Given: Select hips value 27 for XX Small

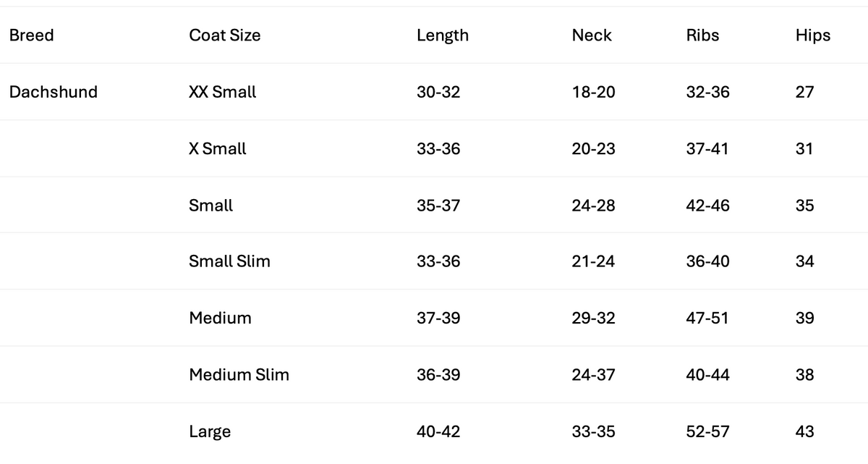Looking at the screenshot, I should pyautogui.click(x=805, y=92).
